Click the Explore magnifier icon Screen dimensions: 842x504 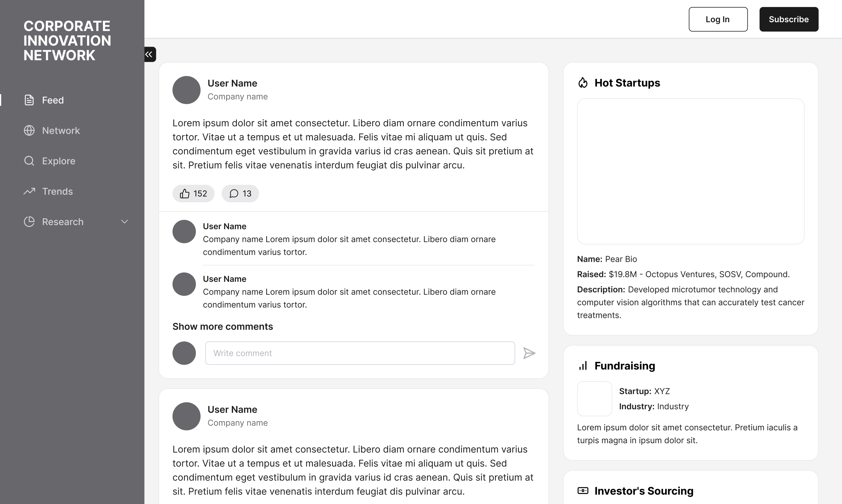[29, 161]
